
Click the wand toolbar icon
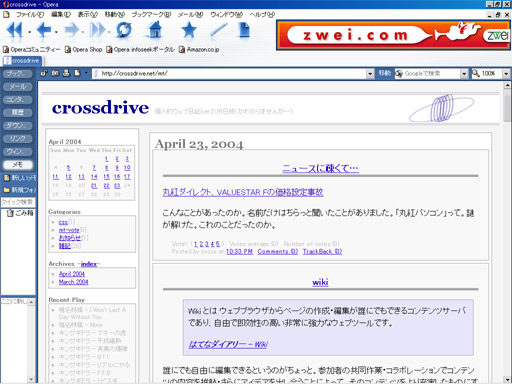pos(219,30)
